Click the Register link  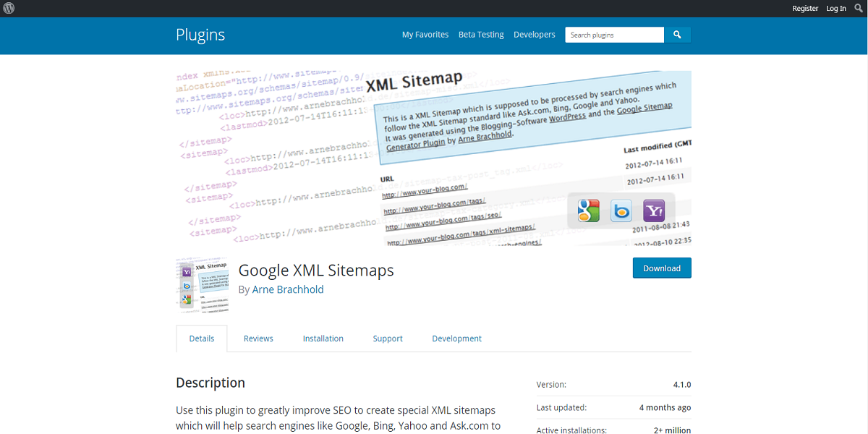(x=805, y=9)
